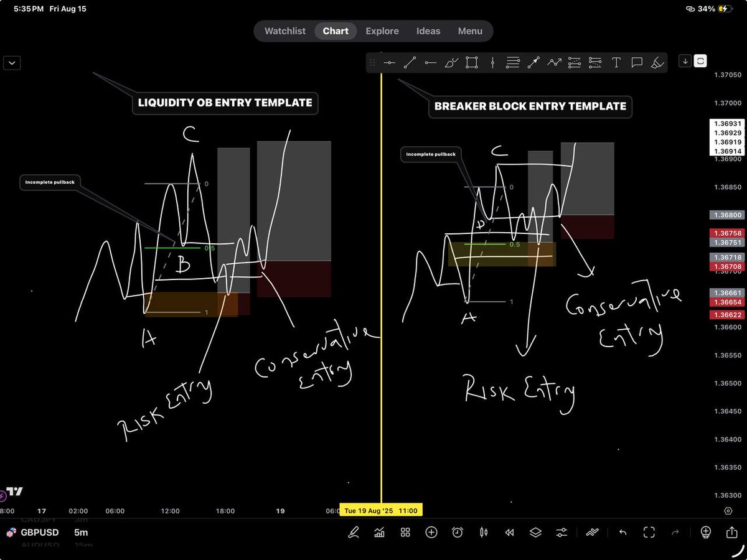This screenshot has width=747, height=560.
Task: Collapse the drawing toolbar with the down arrow
Action: tap(685, 61)
